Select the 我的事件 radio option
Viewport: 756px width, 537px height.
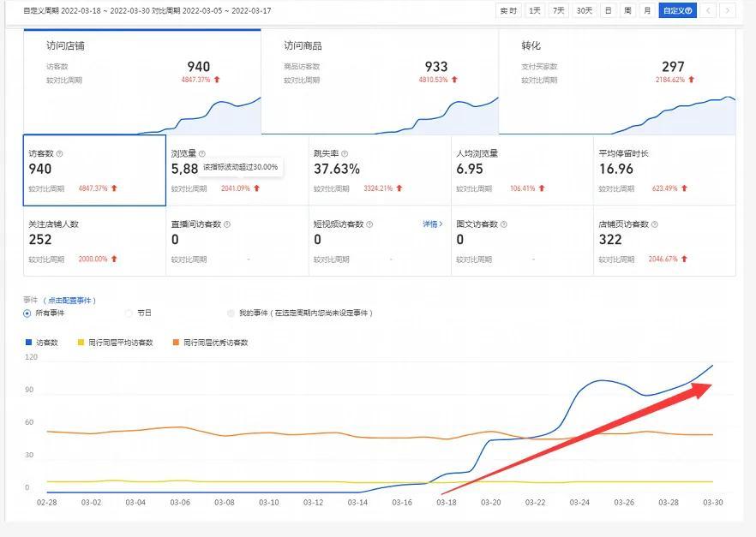[x=230, y=313]
